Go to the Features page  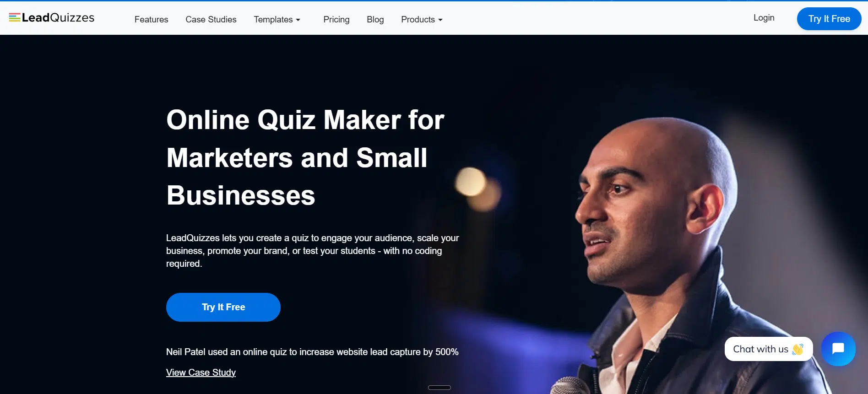[x=151, y=20]
